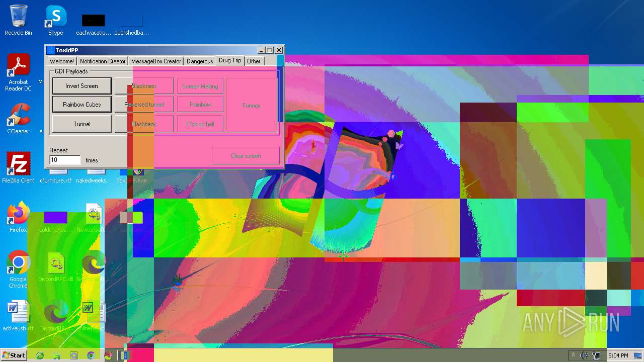644x362 pixels.
Task: Click the 5:04 PM taskbar clock
Action: 618,355
